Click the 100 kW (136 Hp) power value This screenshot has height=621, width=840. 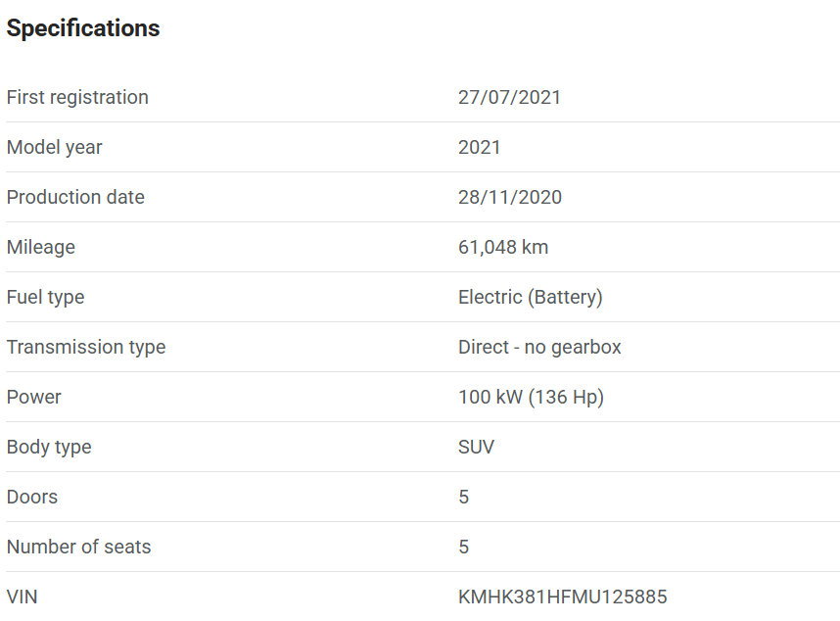(531, 397)
